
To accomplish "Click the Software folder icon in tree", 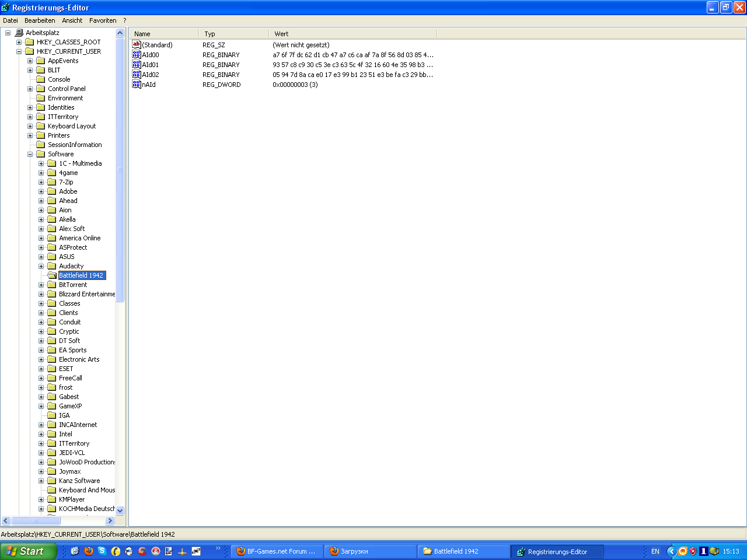I will pos(41,154).
